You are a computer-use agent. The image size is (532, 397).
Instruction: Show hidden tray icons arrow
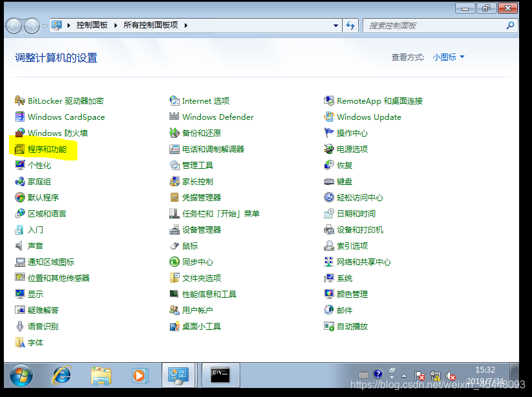(x=404, y=376)
